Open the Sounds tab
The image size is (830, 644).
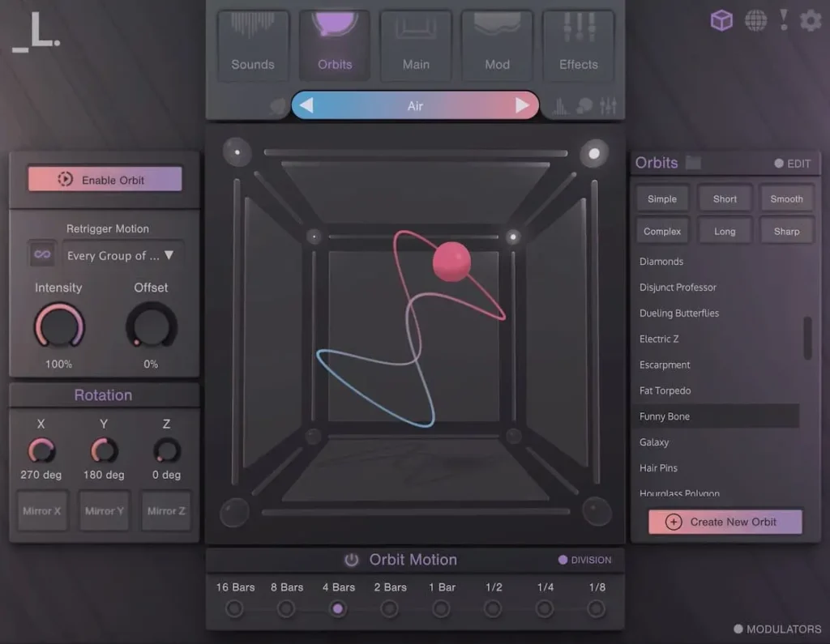(253, 45)
